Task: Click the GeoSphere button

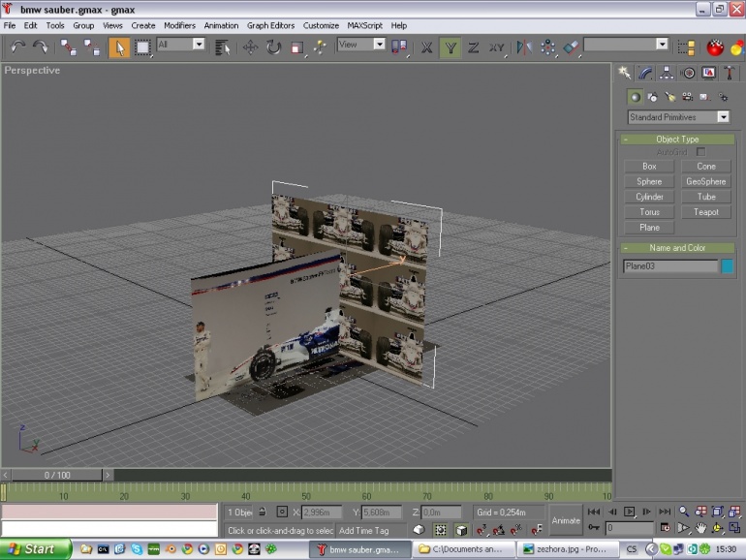Action: point(706,181)
